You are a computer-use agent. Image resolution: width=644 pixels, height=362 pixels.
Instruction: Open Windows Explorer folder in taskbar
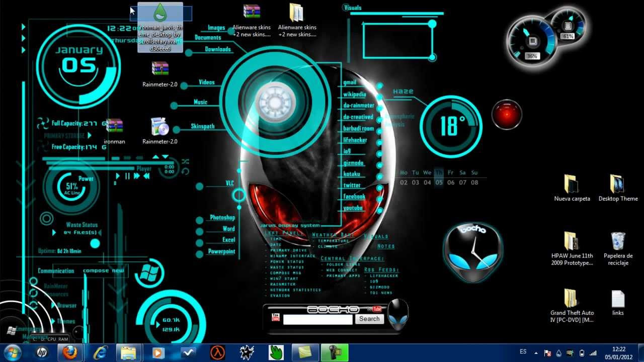pyautogui.click(x=129, y=353)
